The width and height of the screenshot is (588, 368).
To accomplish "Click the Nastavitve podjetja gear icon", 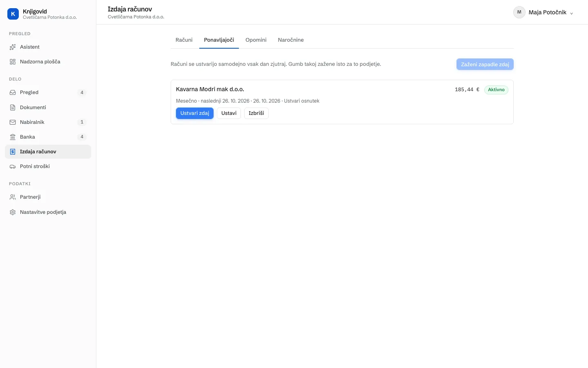I will pos(13,212).
